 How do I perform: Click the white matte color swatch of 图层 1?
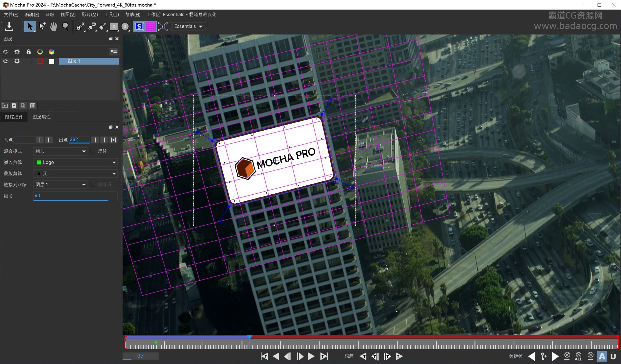point(51,61)
